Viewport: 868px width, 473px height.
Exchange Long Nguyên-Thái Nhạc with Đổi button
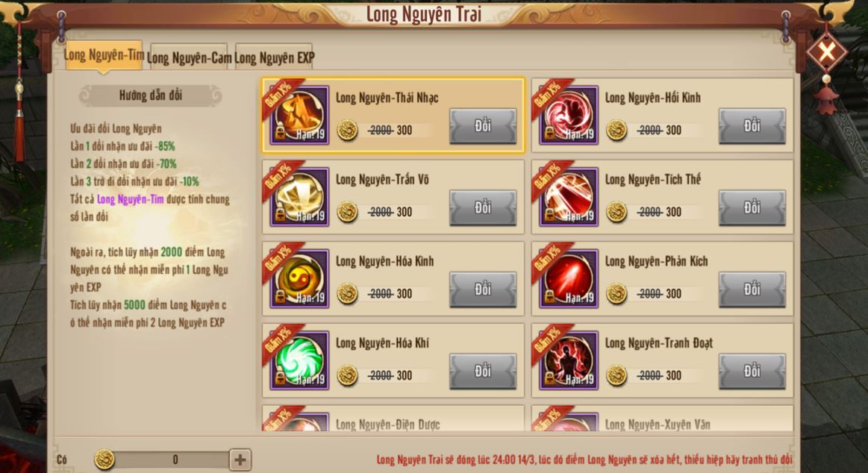pos(483,126)
